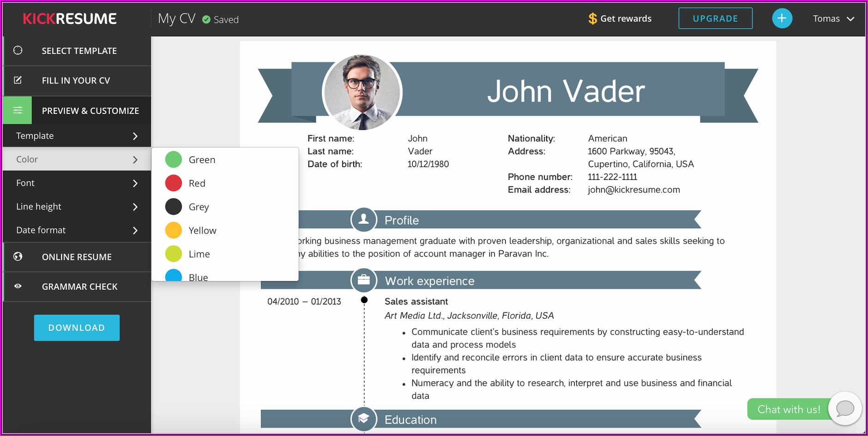Open the Tomas account dropdown
The height and width of the screenshot is (436, 868).
pos(833,19)
